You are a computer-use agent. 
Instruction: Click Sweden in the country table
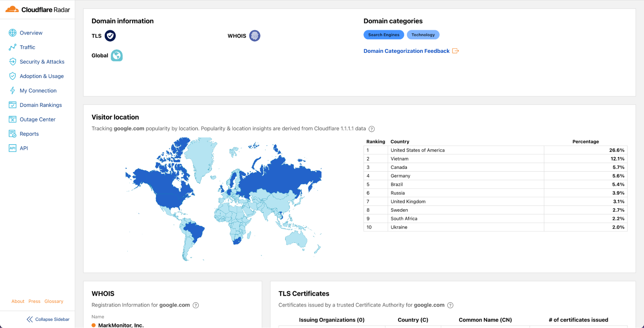399,210
